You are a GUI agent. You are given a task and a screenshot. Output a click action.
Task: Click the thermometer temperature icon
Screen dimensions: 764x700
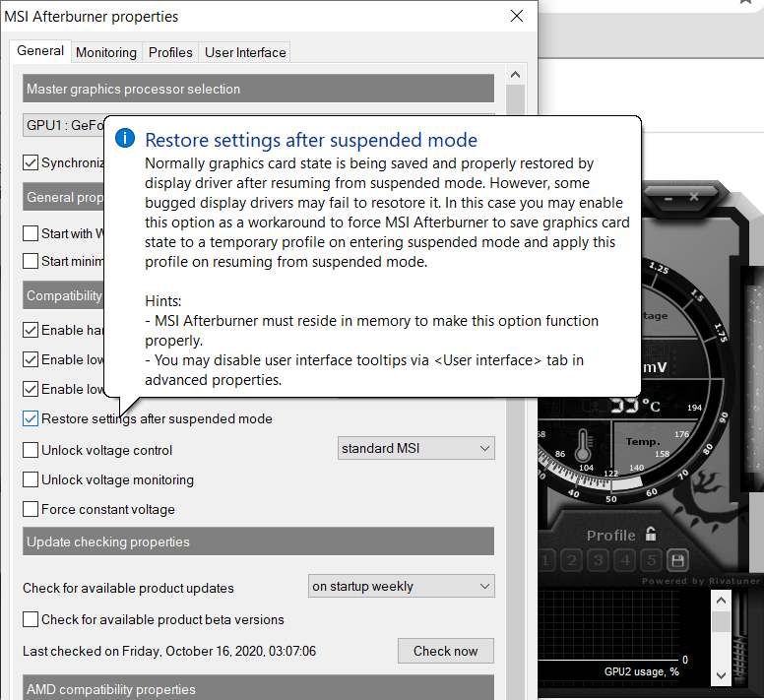click(x=583, y=446)
